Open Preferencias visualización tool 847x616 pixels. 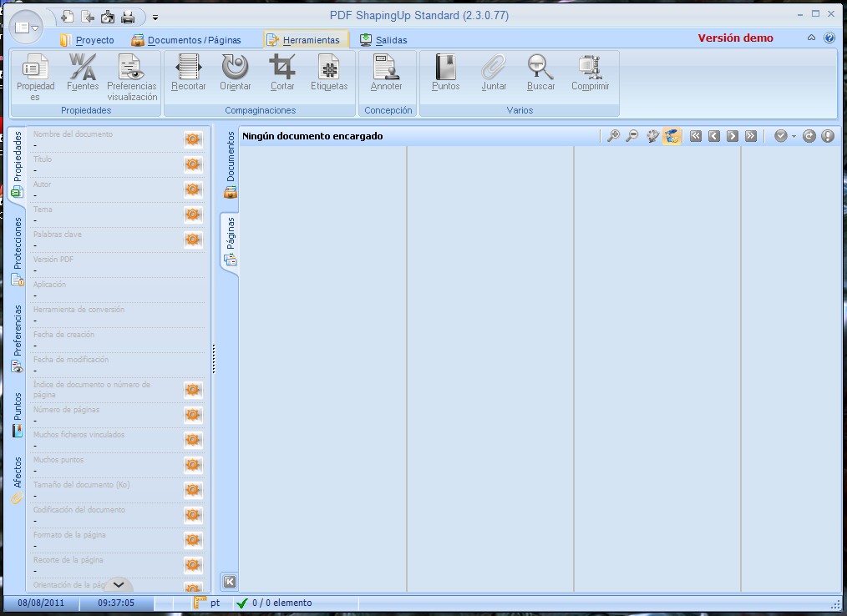click(132, 77)
